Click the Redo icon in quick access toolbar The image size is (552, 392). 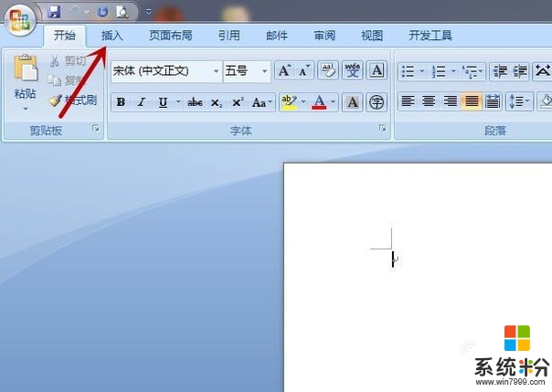(102, 12)
